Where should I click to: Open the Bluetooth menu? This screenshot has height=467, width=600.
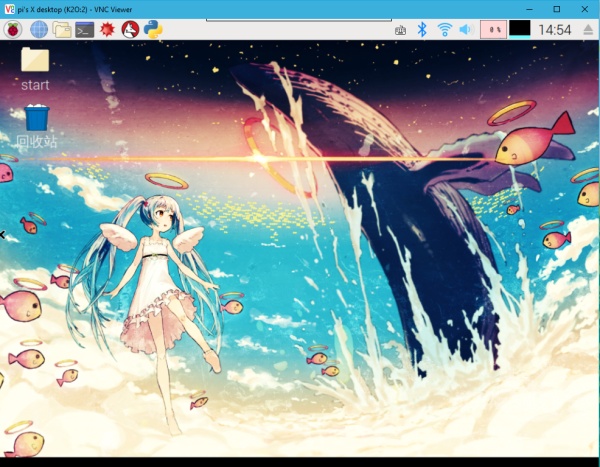422,29
